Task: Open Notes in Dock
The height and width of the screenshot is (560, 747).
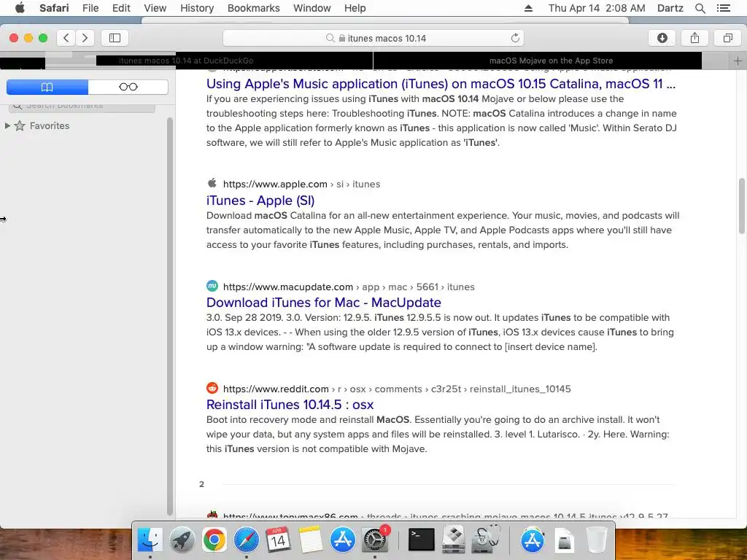Action: [x=311, y=540]
